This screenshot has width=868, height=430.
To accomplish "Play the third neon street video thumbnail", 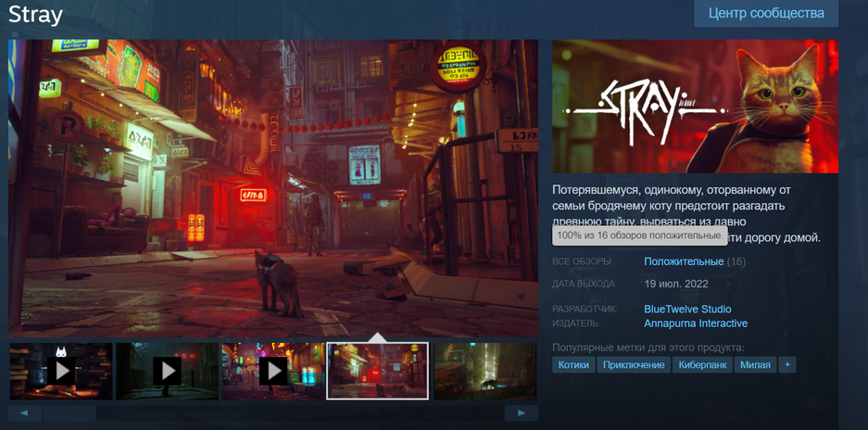I will [x=273, y=371].
